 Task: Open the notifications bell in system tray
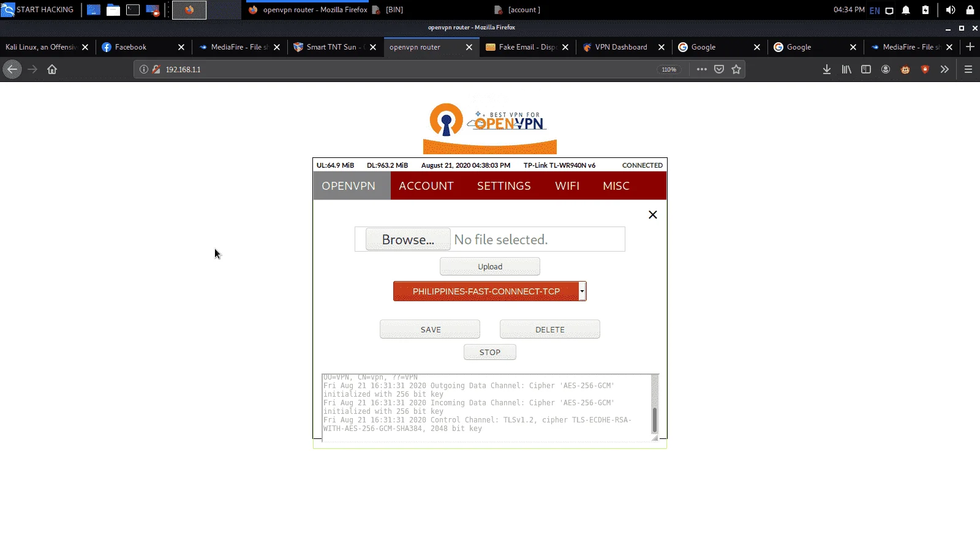(906, 10)
